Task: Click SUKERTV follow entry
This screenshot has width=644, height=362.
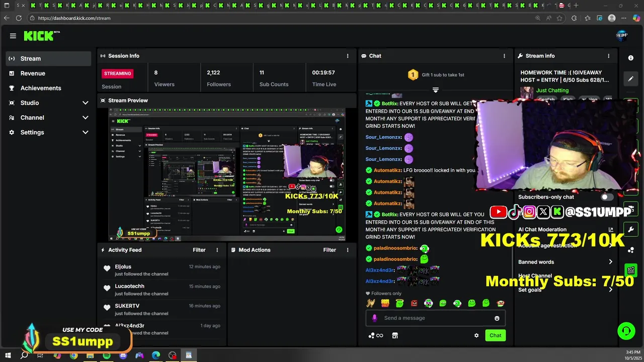Action: coord(161,309)
